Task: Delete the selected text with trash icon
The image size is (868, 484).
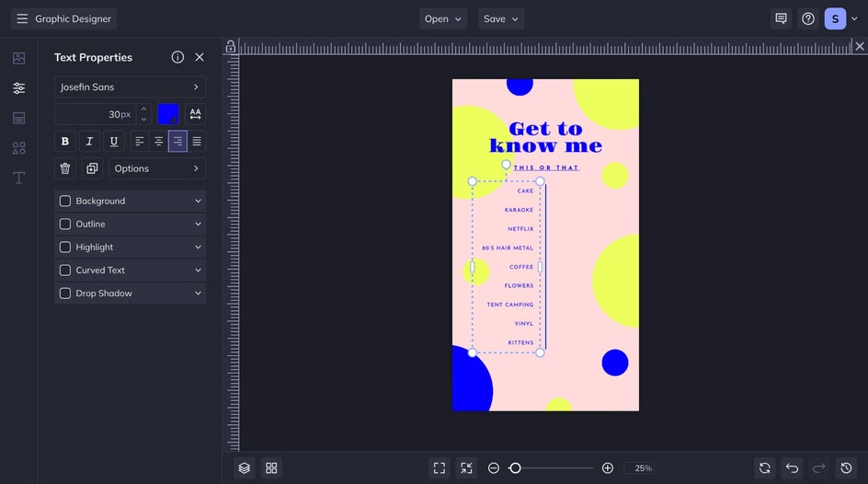Action: coord(65,168)
